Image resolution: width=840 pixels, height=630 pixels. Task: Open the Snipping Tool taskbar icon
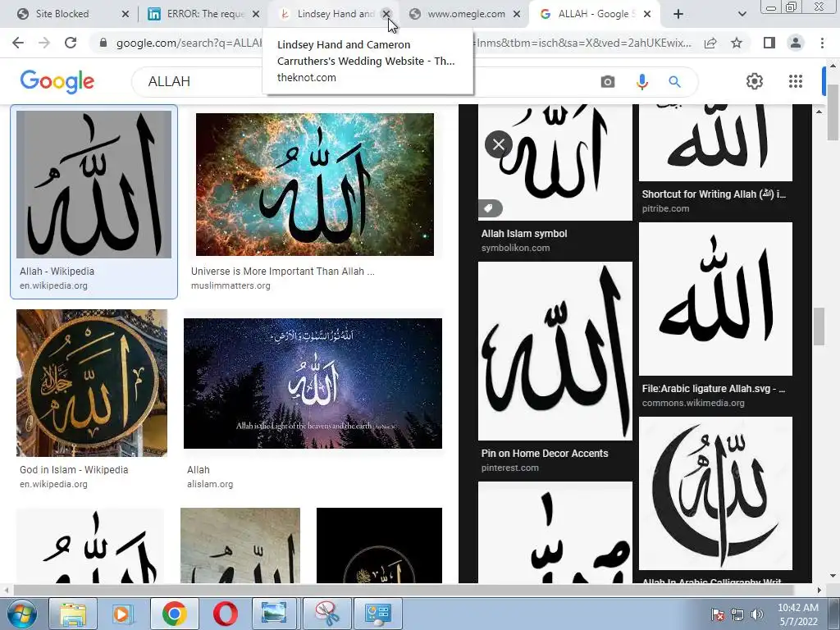(x=327, y=614)
